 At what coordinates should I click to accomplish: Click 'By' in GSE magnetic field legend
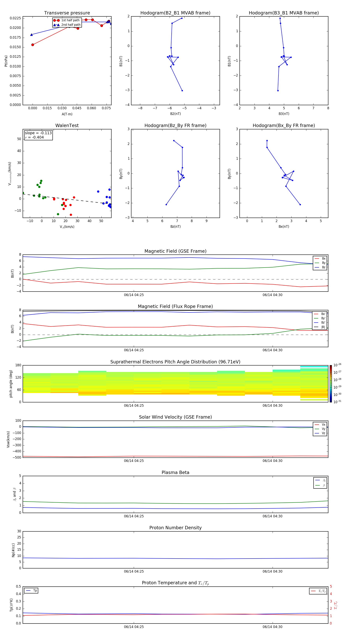point(324,263)
